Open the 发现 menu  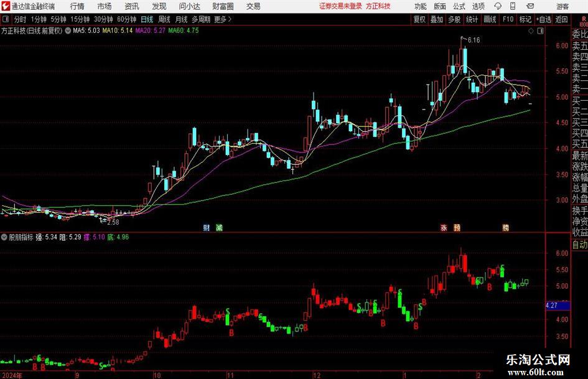159,6
